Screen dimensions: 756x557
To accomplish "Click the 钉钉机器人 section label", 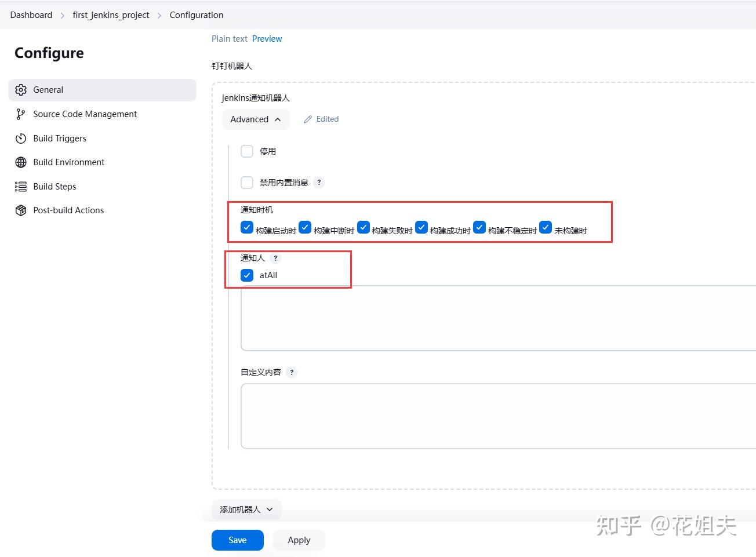I will click(232, 66).
